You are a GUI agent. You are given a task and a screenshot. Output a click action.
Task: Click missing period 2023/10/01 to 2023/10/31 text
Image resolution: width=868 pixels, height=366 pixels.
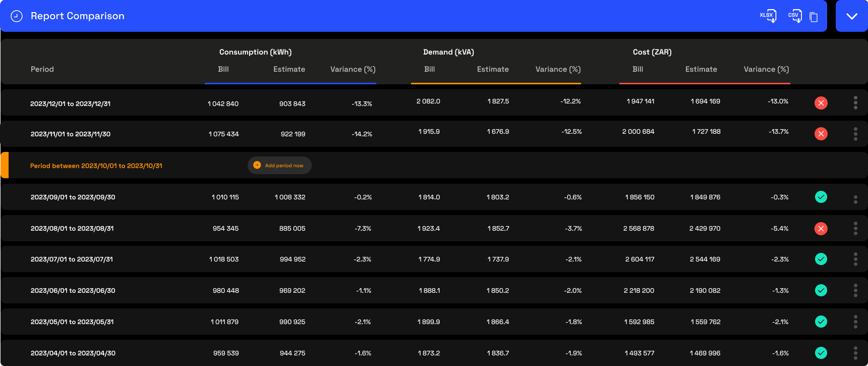click(96, 166)
